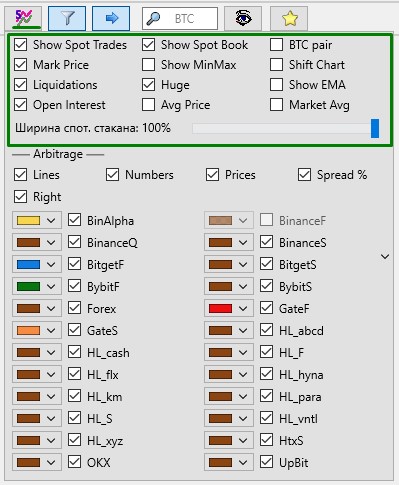The image size is (399, 485).
Task: Toggle the Huge checkbox
Action: (148, 85)
